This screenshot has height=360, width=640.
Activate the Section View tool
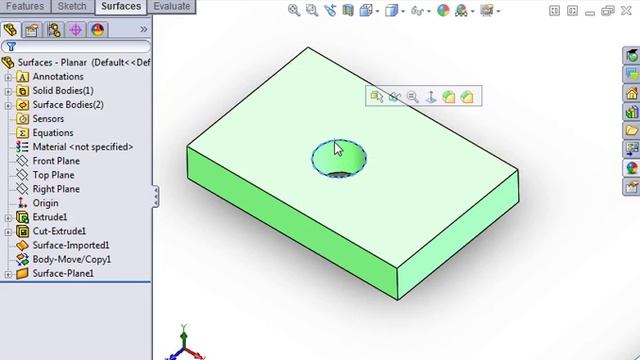(x=348, y=10)
